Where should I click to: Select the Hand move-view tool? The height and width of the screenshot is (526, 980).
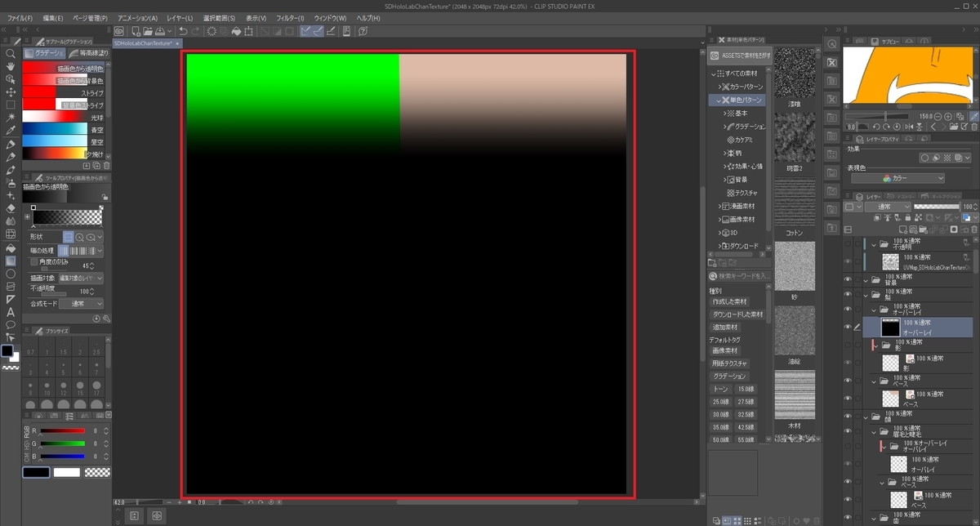(11, 66)
